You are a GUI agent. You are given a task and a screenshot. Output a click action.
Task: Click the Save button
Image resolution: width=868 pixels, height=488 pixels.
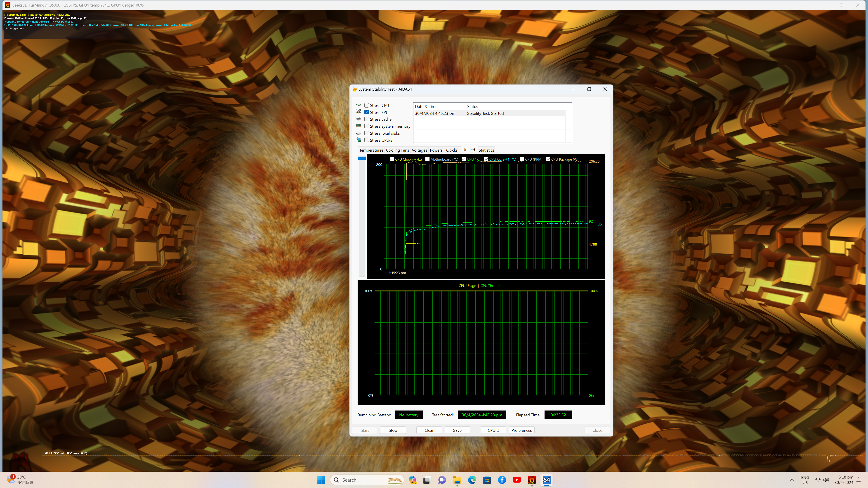(457, 430)
